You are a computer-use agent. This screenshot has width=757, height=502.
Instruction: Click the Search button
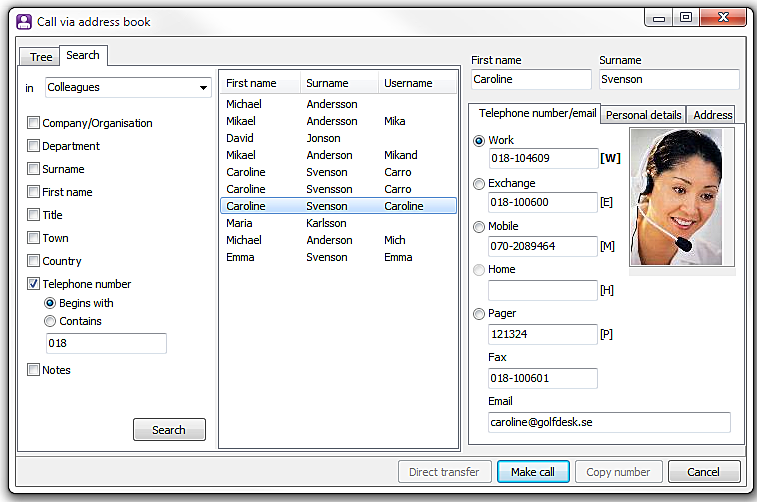169,430
